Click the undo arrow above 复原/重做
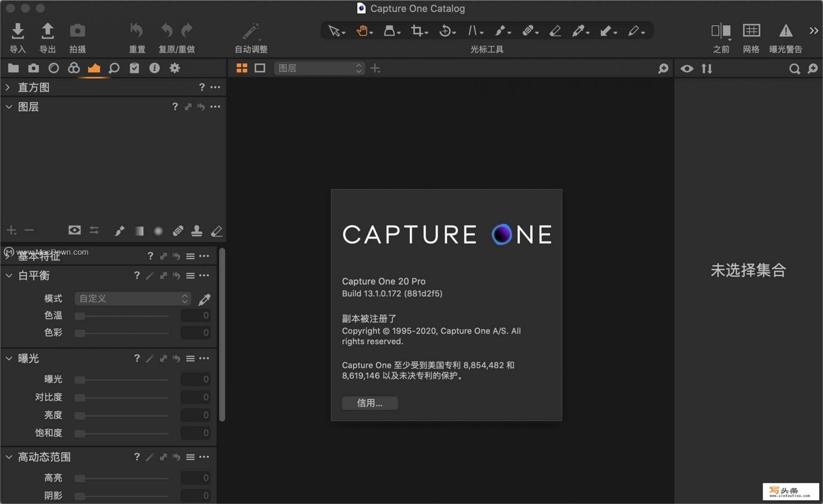 167,31
